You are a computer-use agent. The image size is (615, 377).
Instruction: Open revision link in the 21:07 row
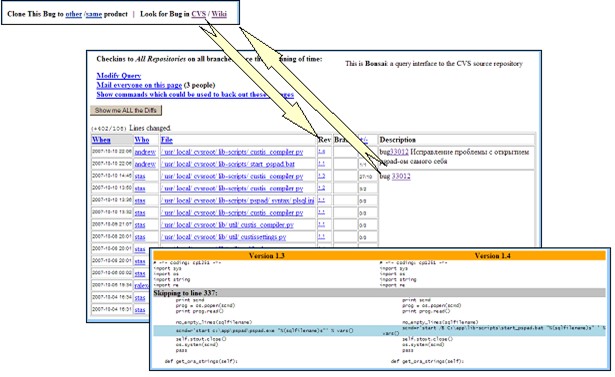tap(322, 225)
